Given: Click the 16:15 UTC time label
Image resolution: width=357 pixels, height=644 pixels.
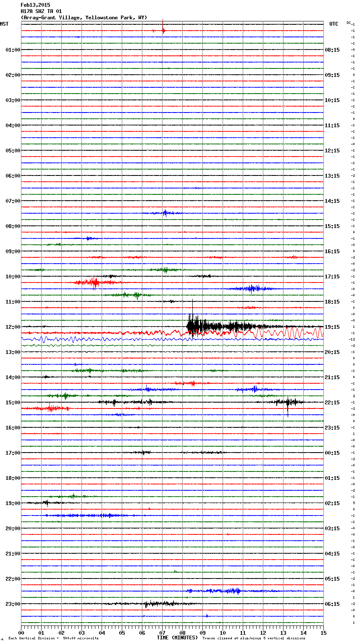Looking at the screenshot, I should coord(332,251).
